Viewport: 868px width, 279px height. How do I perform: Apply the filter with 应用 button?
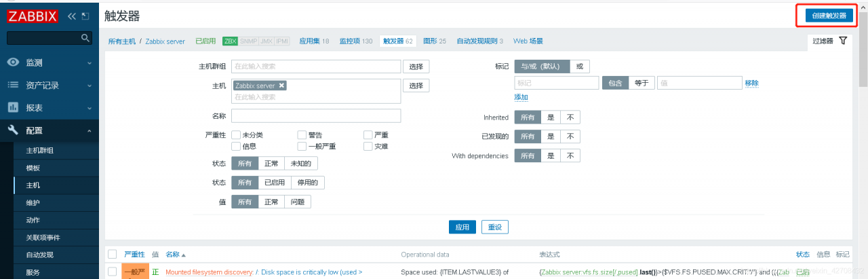(x=462, y=227)
